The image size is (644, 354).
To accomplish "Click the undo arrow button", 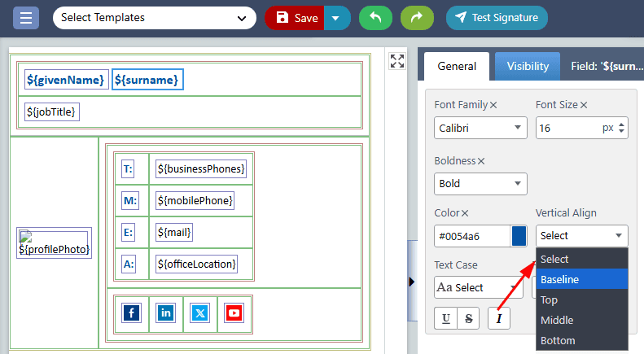I will coord(375,18).
